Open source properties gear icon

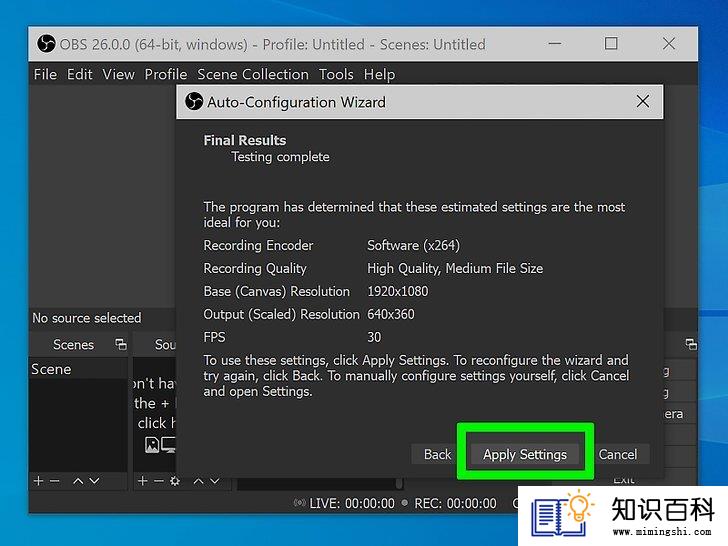click(x=175, y=481)
